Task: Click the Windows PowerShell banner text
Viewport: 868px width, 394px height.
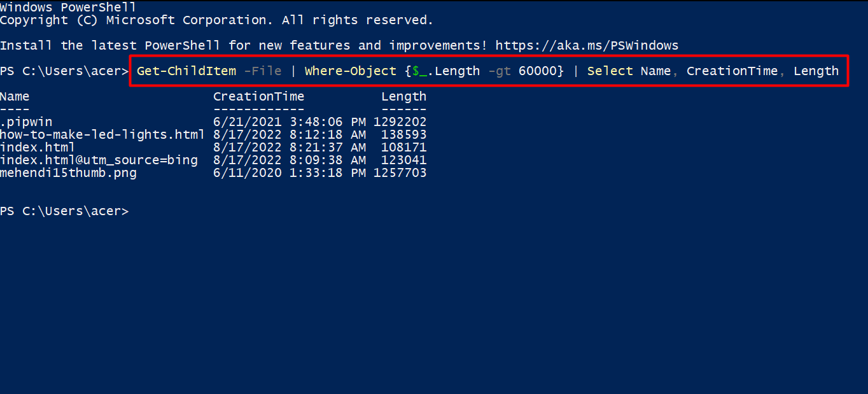Action: (x=68, y=7)
